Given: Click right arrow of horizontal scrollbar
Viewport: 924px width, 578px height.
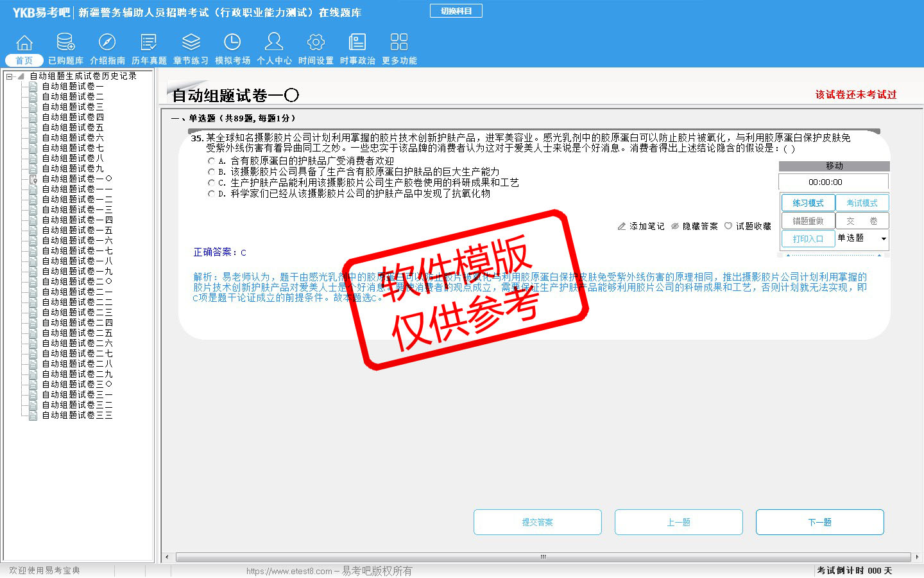Looking at the screenshot, I should [x=916, y=557].
